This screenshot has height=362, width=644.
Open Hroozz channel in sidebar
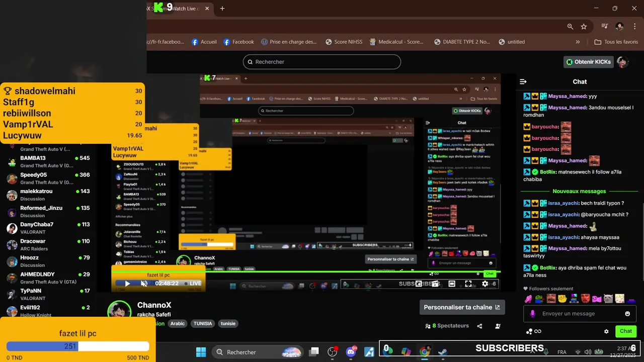[x=48, y=261]
